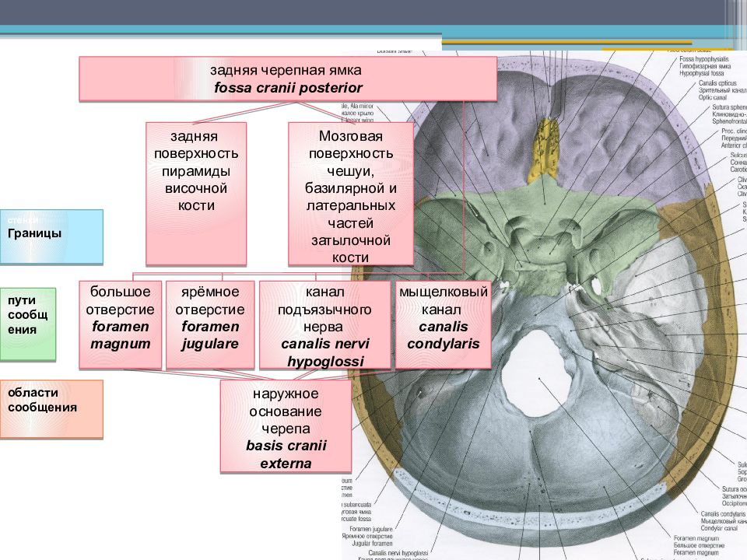The width and height of the screenshot is (747, 560).
Task: Select the 'Мозговая поверхность чешуи' box
Action: point(351,194)
